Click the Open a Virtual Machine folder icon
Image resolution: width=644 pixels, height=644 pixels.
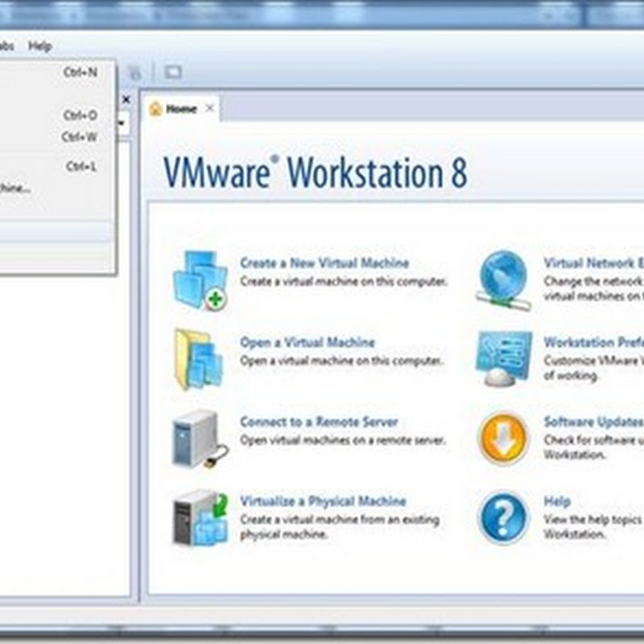coord(199,359)
